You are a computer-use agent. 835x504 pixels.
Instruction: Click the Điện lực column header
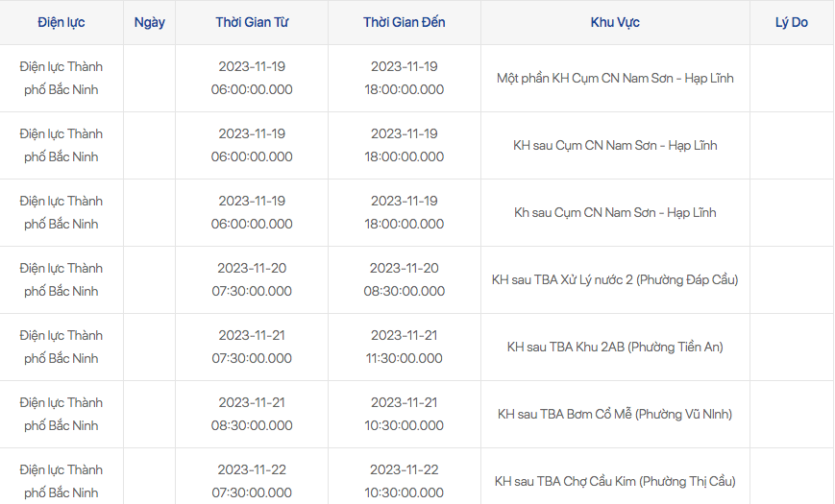(x=61, y=22)
